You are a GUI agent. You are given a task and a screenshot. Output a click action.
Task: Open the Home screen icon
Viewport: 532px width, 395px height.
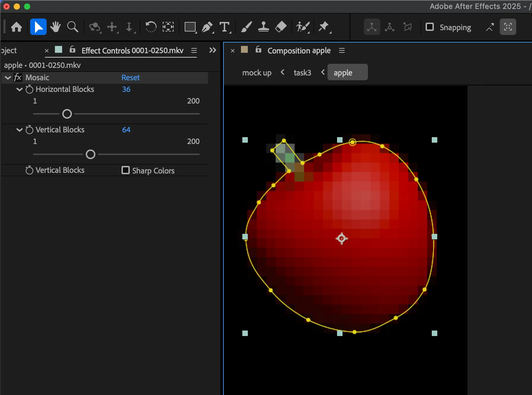coord(16,27)
